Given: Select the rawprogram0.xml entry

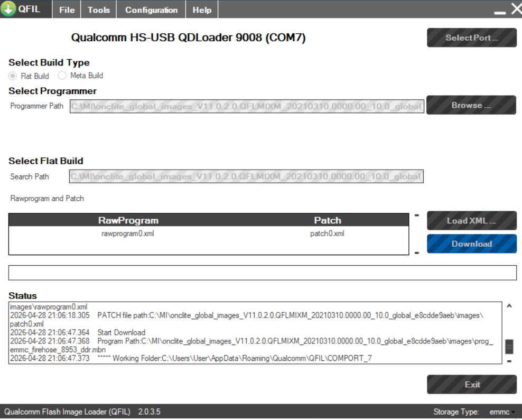Looking at the screenshot, I should point(128,234).
